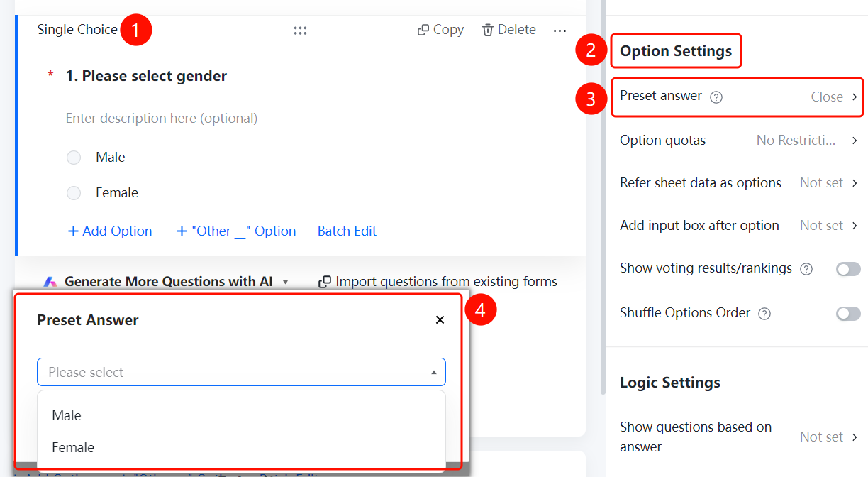868x477 pixels.
Task: Click the Add Option link
Action: tap(110, 231)
